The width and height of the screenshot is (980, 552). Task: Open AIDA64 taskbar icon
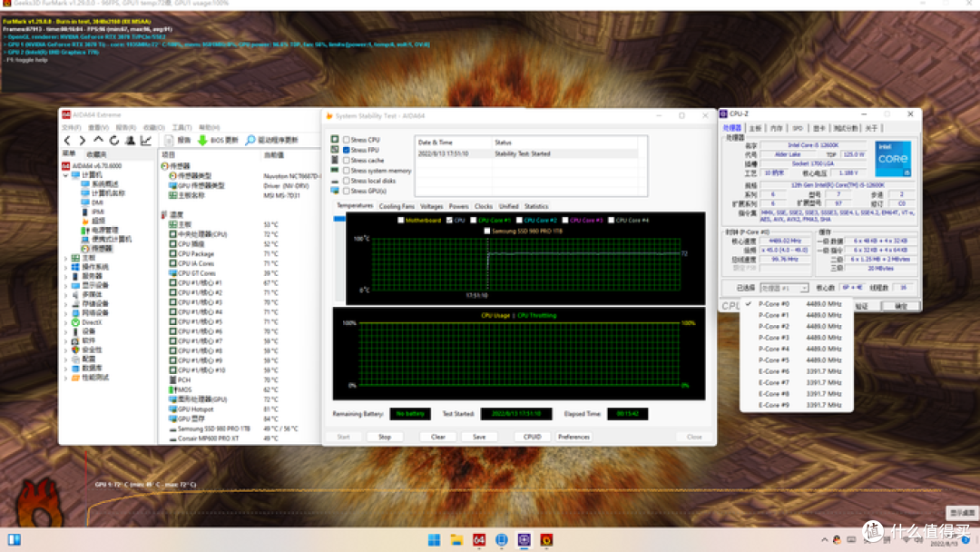point(479,539)
